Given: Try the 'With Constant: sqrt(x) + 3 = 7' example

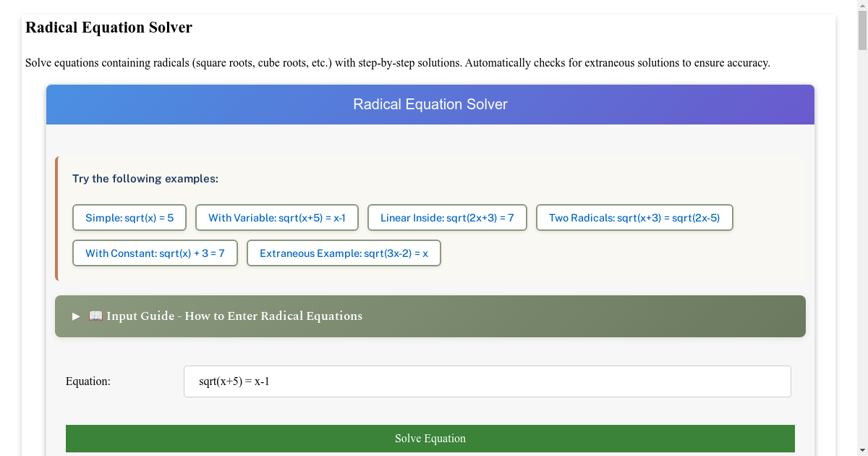Looking at the screenshot, I should coord(155,253).
